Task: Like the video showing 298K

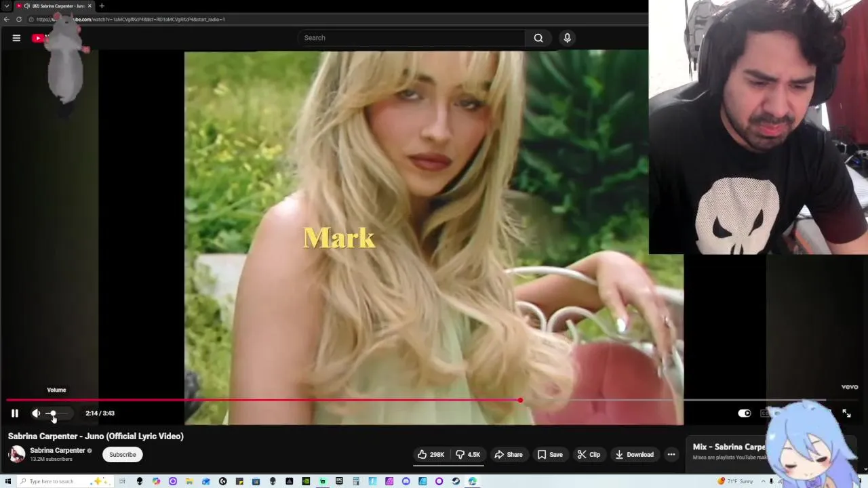Action: (431, 454)
